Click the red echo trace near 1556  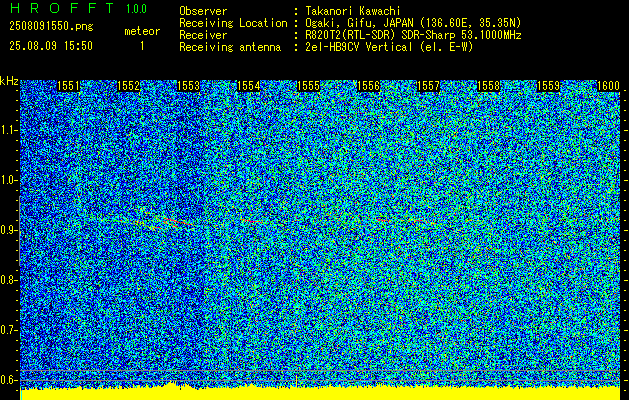coord(383,220)
